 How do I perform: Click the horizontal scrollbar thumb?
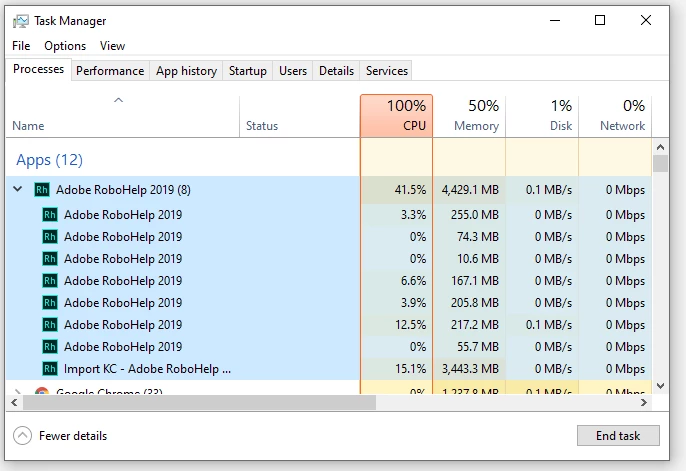pyautogui.click(x=200, y=402)
